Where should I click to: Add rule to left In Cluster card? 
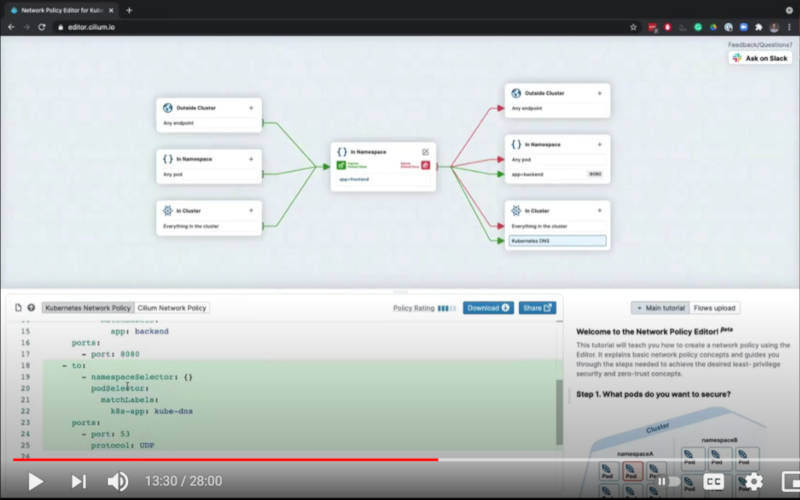click(251, 211)
